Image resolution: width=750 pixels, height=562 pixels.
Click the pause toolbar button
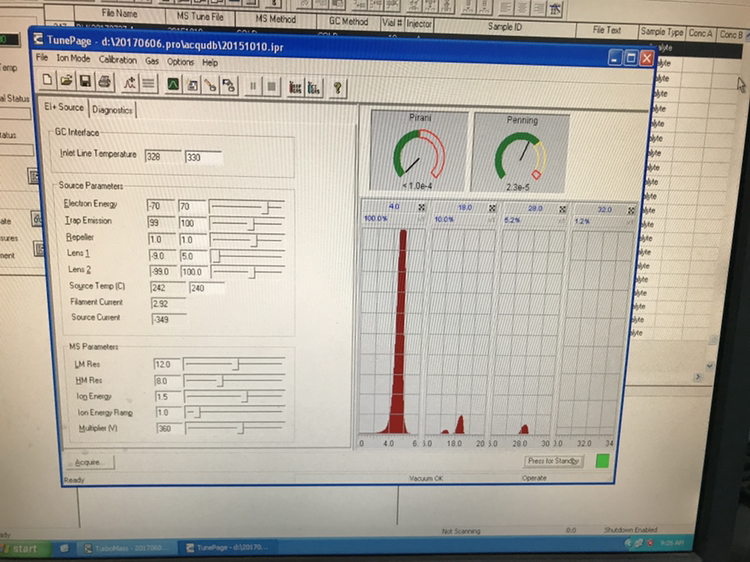pyautogui.click(x=253, y=87)
